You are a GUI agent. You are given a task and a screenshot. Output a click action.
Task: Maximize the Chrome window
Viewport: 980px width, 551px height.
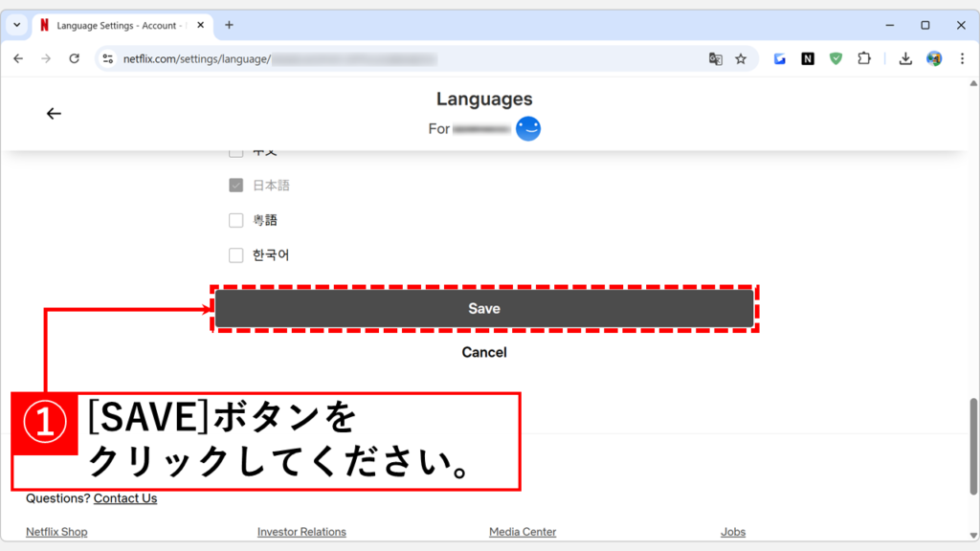925,25
